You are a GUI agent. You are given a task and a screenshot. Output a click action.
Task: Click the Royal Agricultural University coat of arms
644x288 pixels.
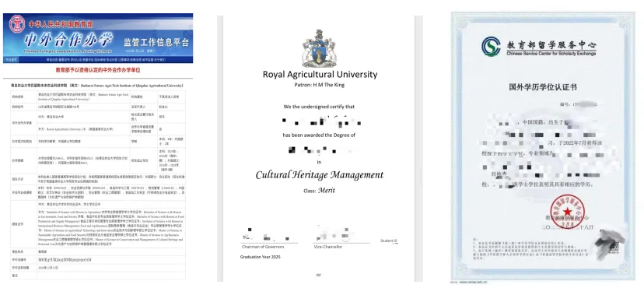point(319,48)
